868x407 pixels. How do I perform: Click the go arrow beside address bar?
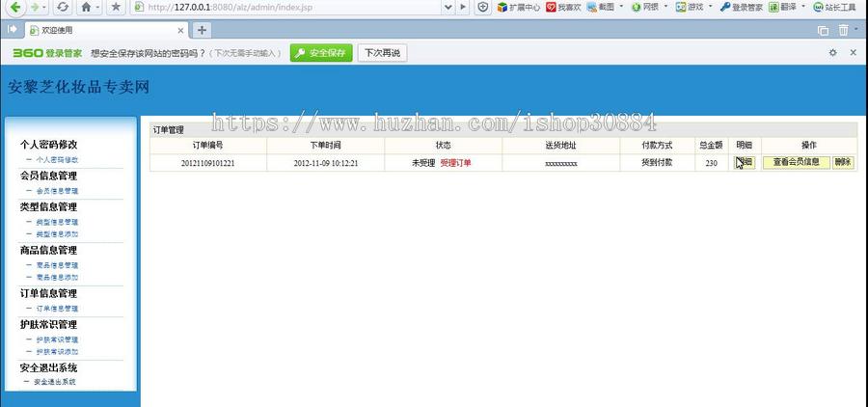pos(463,7)
